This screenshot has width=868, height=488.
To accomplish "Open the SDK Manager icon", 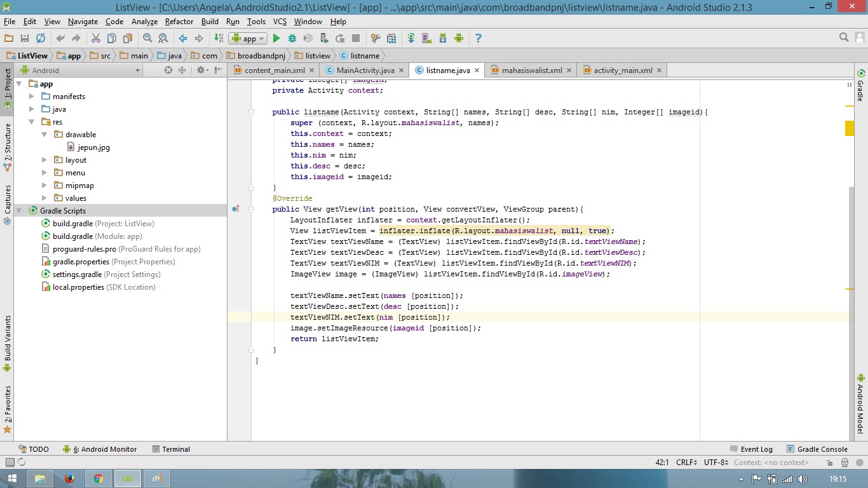I will coord(442,38).
